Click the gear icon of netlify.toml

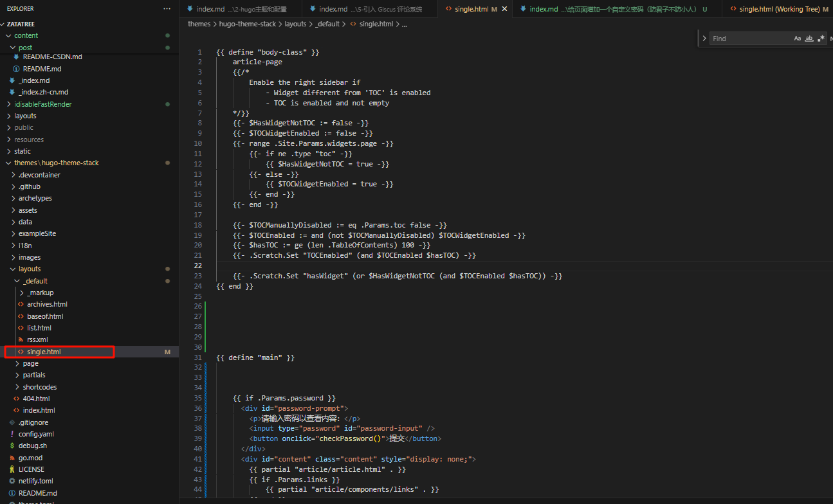pyautogui.click(x=12, y=481)
